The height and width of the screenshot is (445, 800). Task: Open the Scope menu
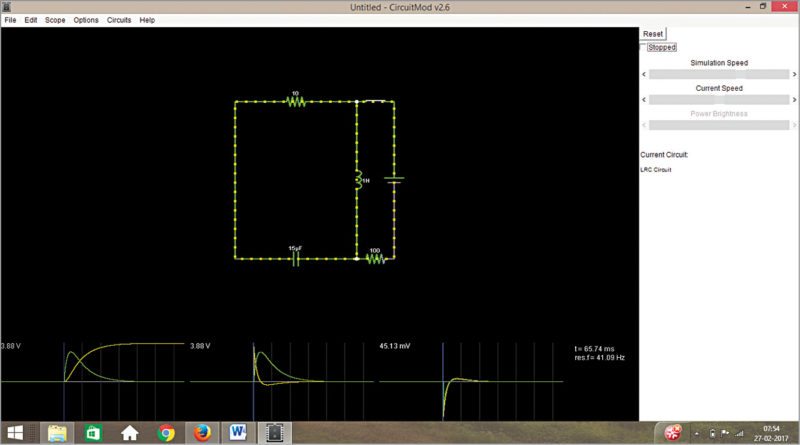(x=55, y=20)
